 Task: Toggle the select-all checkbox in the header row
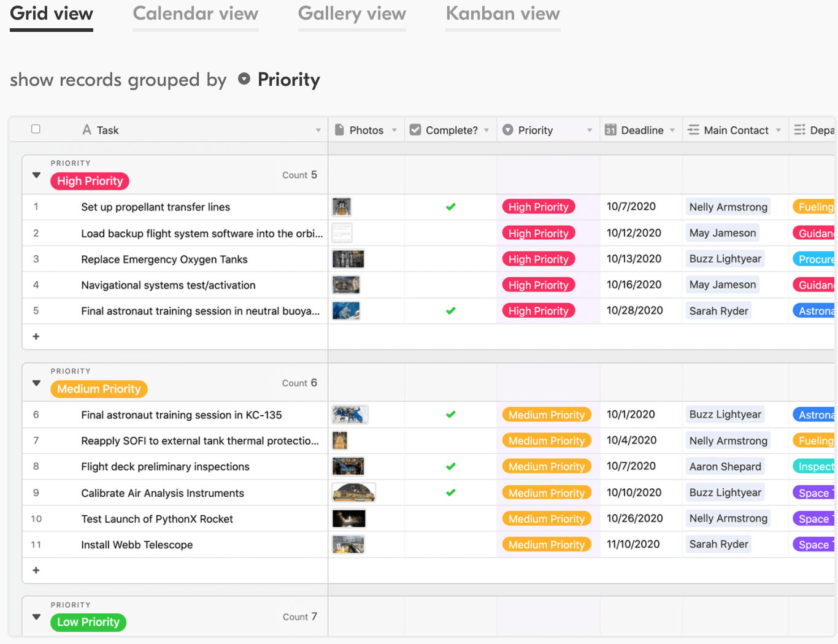(36, 129)
